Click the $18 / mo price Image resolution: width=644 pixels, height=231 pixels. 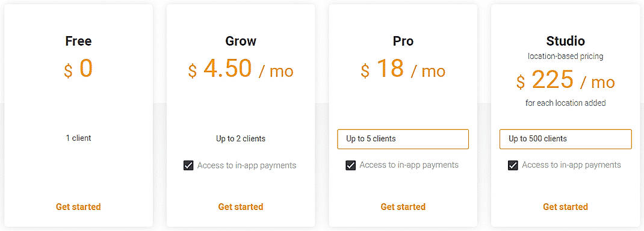(x=403, y=69)
